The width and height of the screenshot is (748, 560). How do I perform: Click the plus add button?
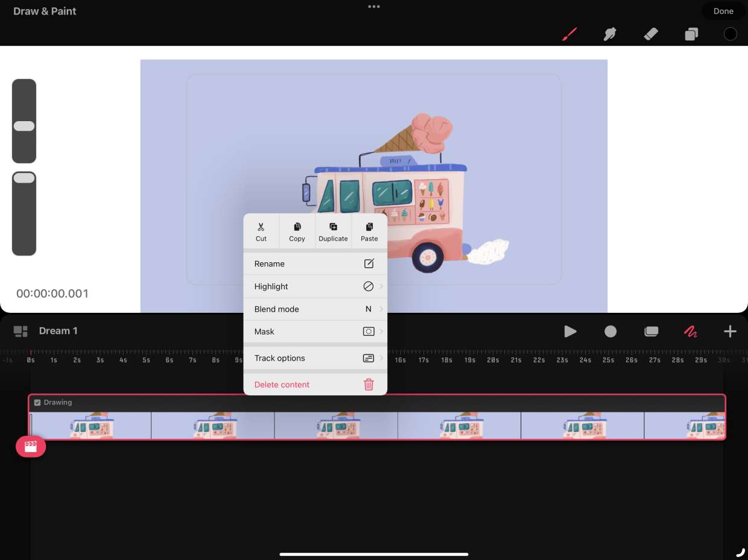(x=729, y=331)
